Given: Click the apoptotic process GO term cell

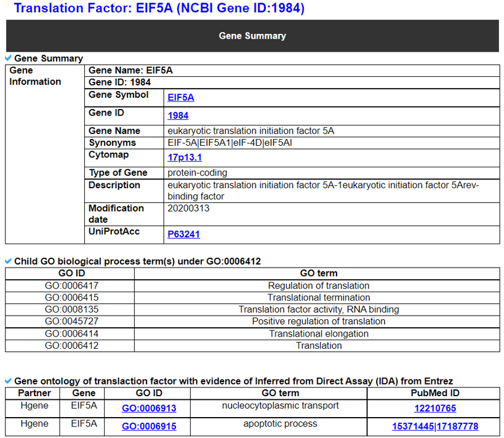Looking at the screenshot, I should pyautogui.click(x=280, y=424).
